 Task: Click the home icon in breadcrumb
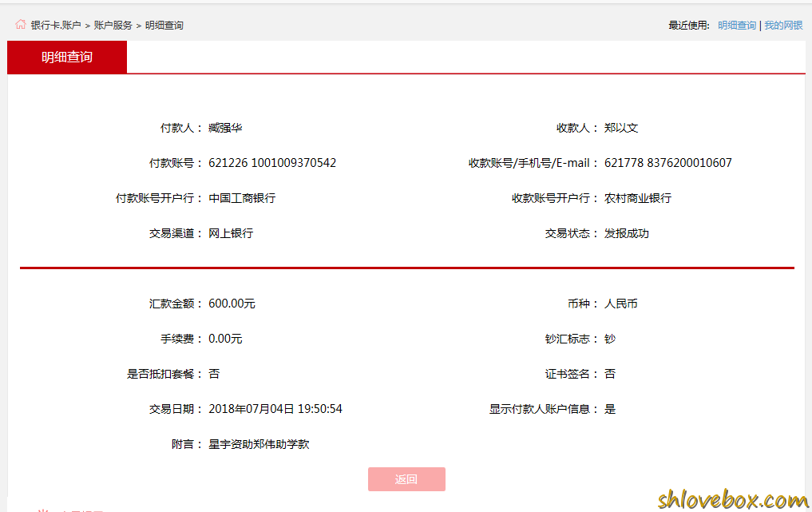pyautogui.click(x=20, y=24)
